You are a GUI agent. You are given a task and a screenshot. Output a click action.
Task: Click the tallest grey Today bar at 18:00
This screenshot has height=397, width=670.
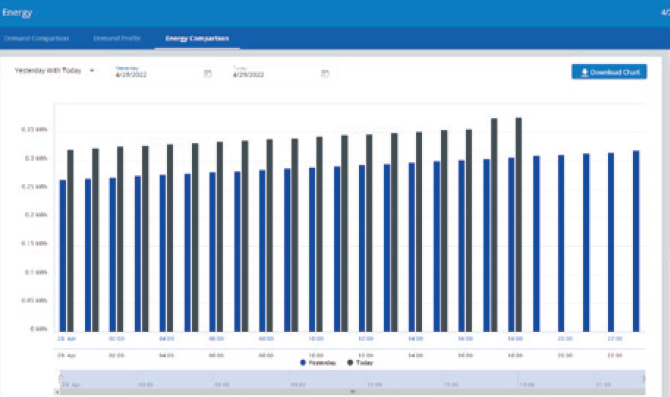[x=519, y=224]
